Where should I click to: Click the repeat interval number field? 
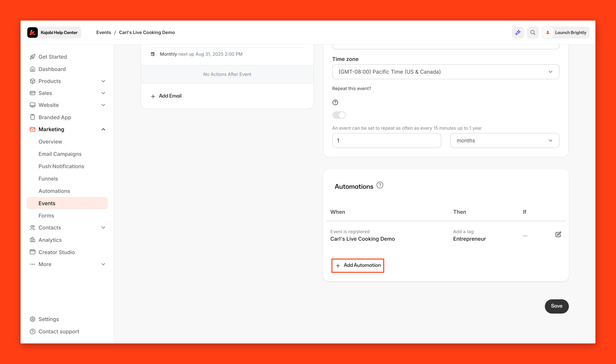[386, 141]
